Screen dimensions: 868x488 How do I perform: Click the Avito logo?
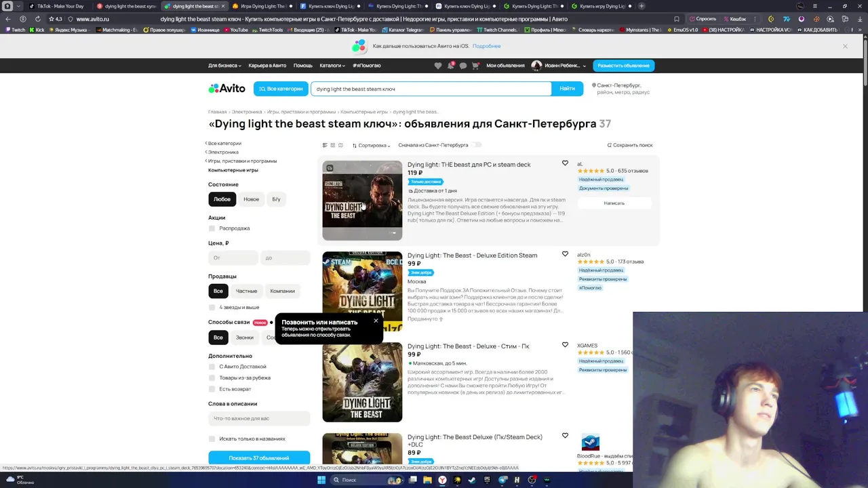[x=227, y=88]
